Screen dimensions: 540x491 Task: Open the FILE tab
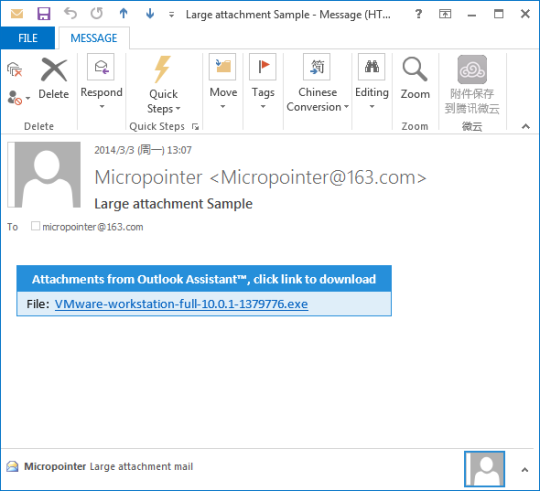(28, 38)
